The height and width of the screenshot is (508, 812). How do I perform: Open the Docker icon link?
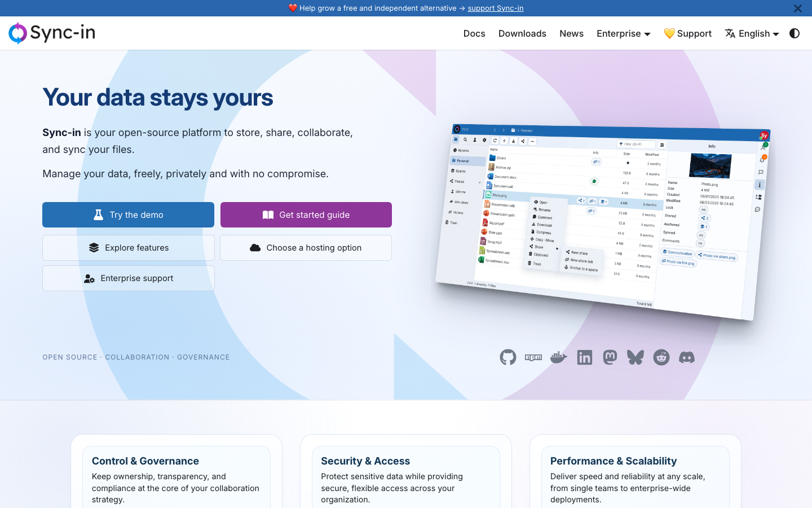click(x=559, y=357)
